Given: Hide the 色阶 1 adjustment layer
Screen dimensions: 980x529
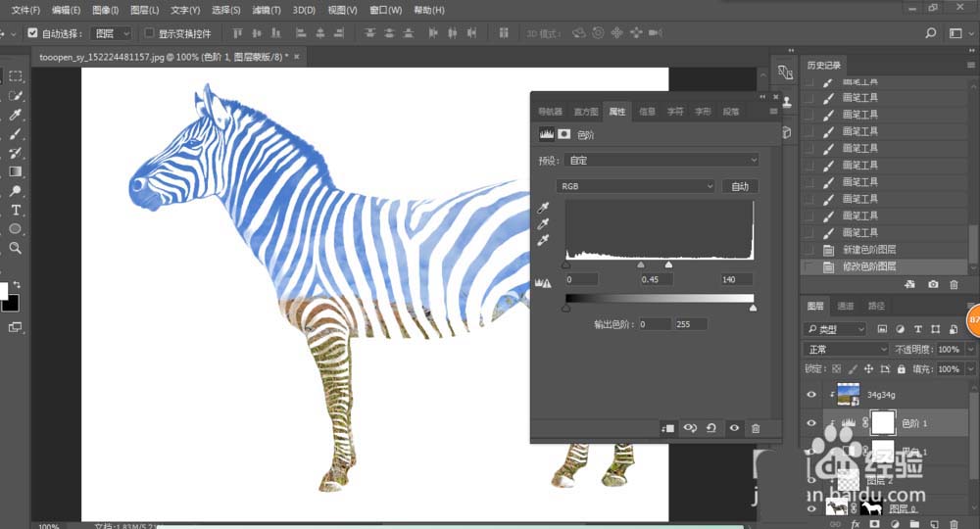Looking at the screenshot, I should pos(811,423).
